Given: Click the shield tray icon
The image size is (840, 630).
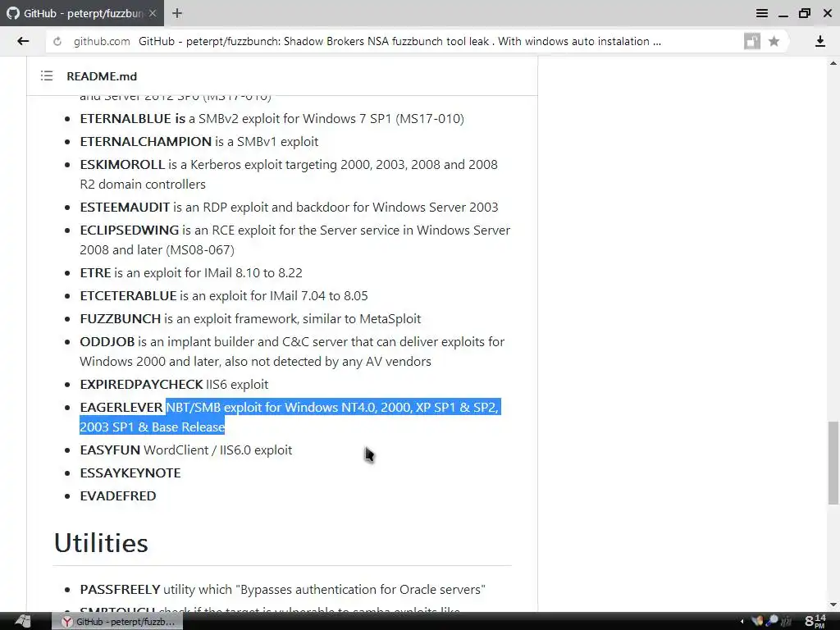Looking at the screenshot, I should 757,621.
